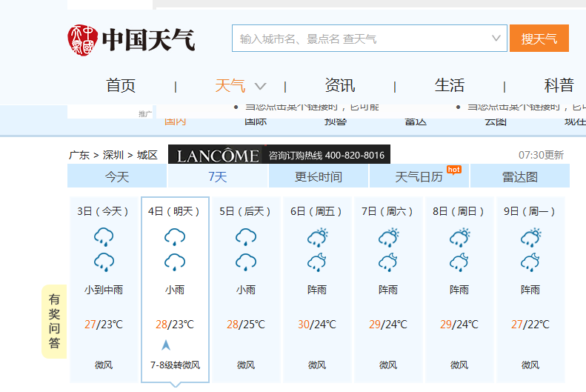Click the wind direction arrow under 4日
586x392 pixels.
(166, 345)
